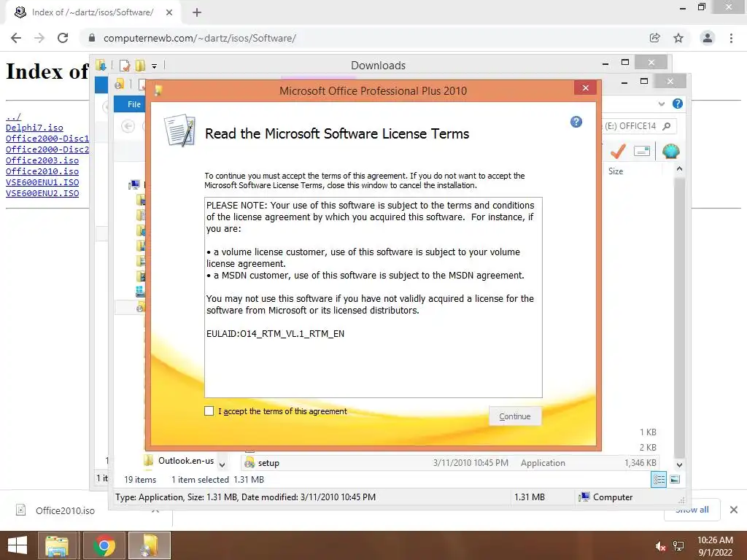Open the Windows Start button
Image resolution: width=747 pixels, height=560 pixels.
18,545
